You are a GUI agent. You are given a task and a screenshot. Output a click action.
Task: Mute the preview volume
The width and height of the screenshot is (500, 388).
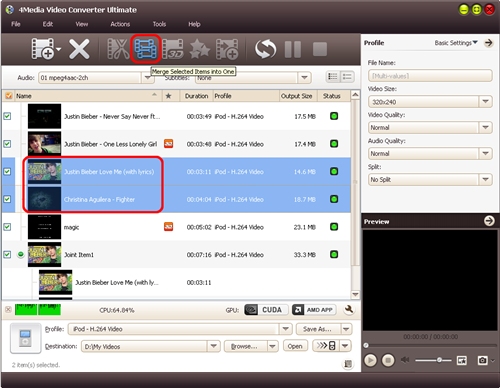click(405, 360)
